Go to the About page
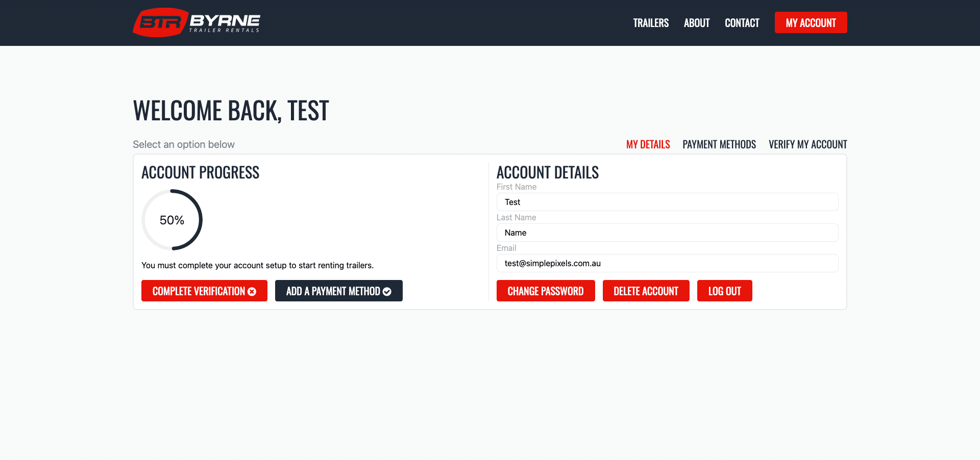 [x=697, y=23]
